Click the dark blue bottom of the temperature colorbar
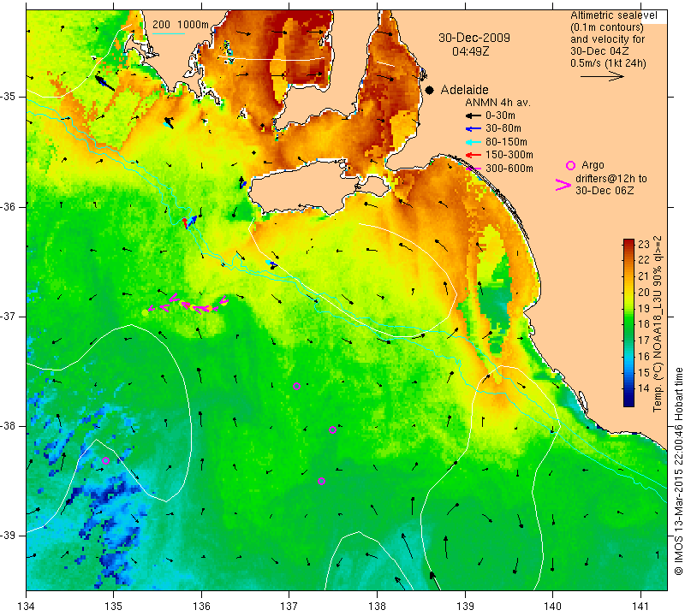 coord(628,401)
